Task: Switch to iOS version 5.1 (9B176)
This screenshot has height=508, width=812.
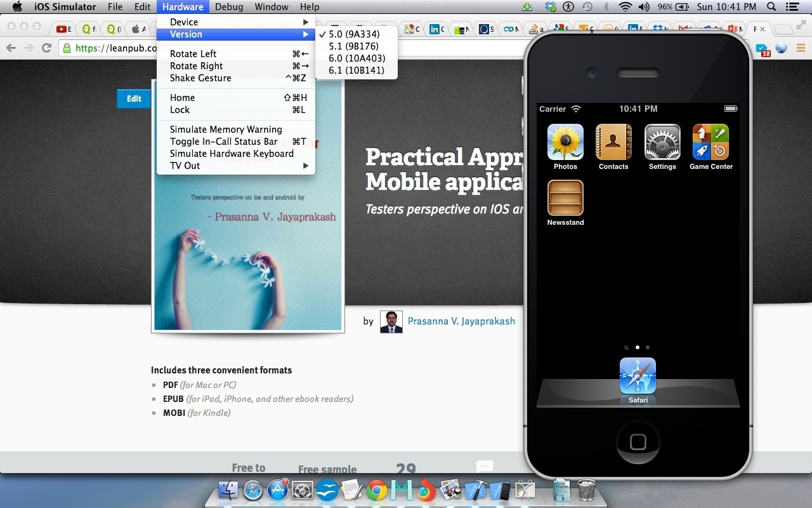Action: (353, 46)
